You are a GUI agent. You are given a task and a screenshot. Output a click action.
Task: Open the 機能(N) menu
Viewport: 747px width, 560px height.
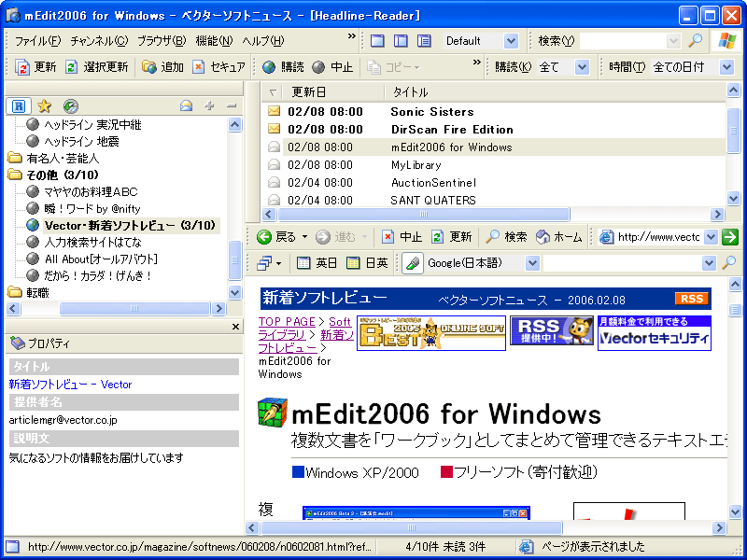[214, 41]
